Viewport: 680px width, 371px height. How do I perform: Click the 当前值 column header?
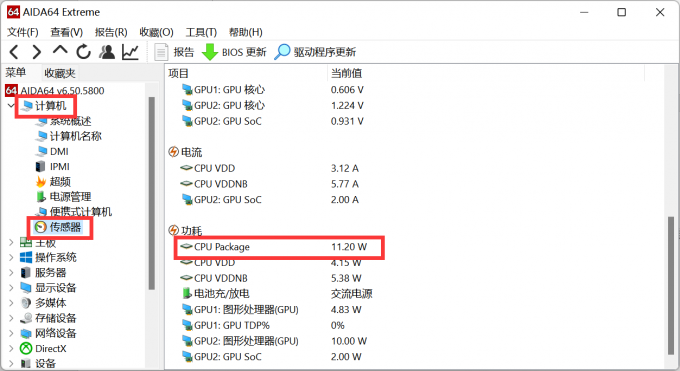pos(347,73)
